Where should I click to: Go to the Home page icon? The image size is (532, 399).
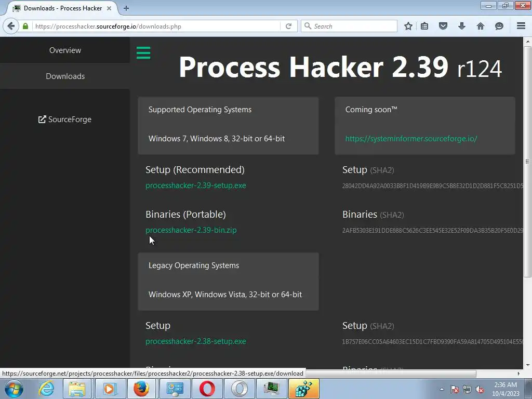(x=480, y=26)
